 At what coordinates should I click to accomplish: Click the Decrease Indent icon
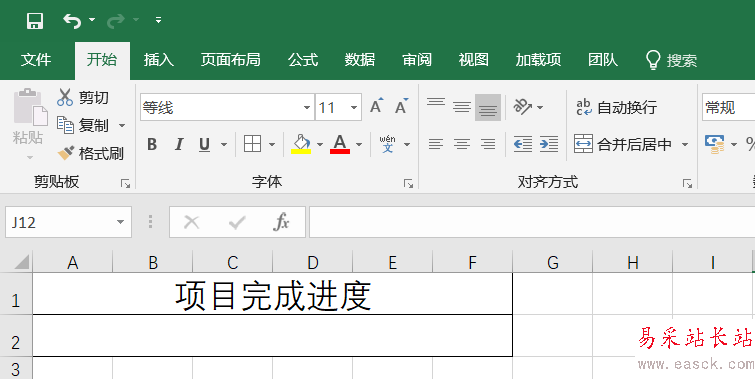coord(522,144)
